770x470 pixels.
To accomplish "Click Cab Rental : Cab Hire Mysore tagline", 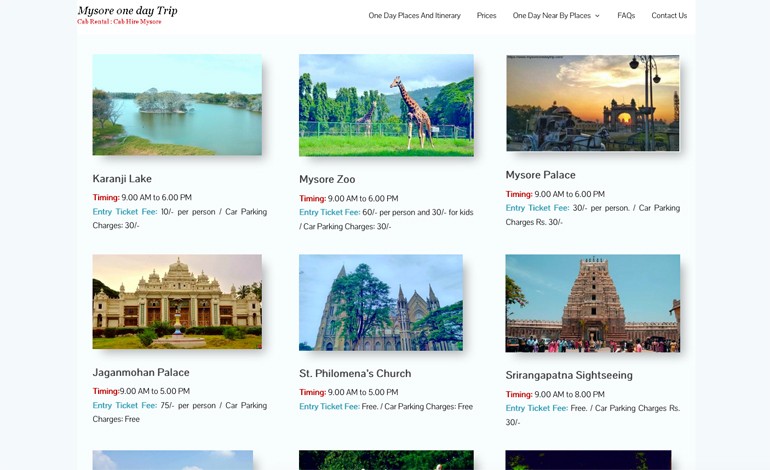I will (x=119, y=22).
